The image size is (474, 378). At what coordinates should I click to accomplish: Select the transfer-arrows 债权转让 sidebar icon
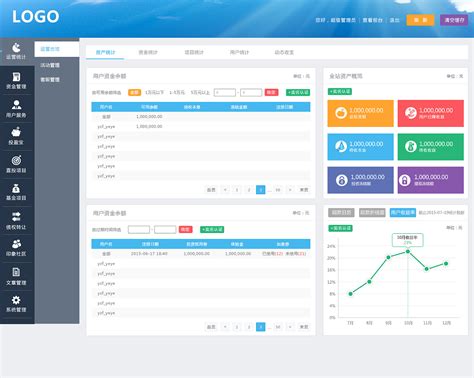16,221
